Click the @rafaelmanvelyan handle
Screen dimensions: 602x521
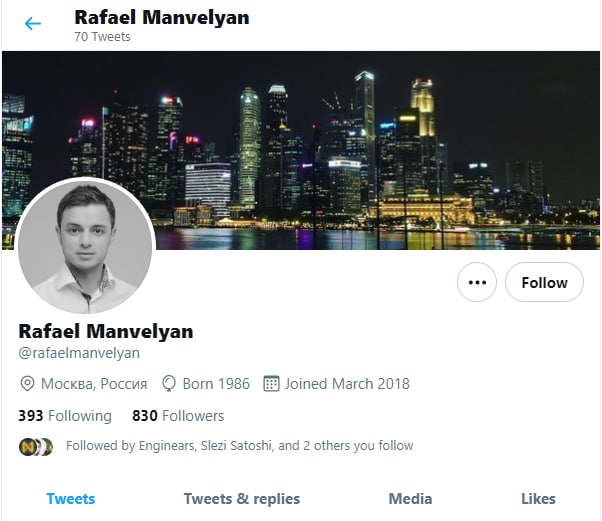(x=79, y=353)
